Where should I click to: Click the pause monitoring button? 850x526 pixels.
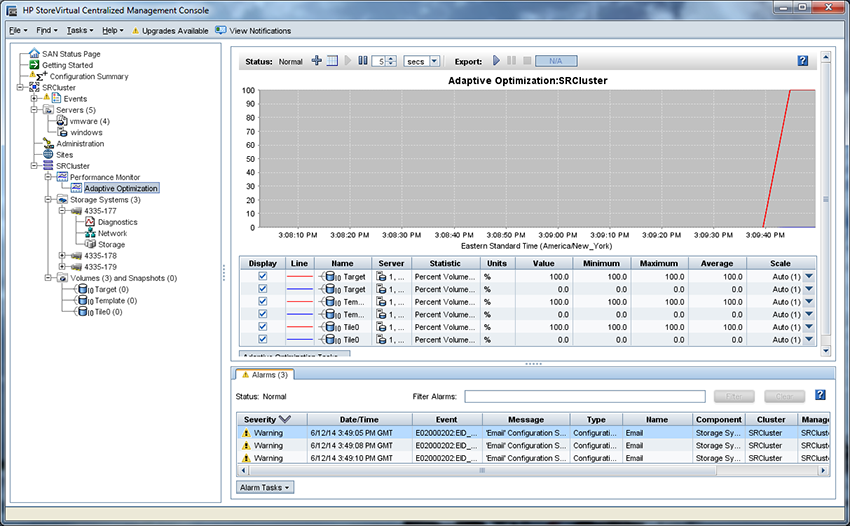363,61
